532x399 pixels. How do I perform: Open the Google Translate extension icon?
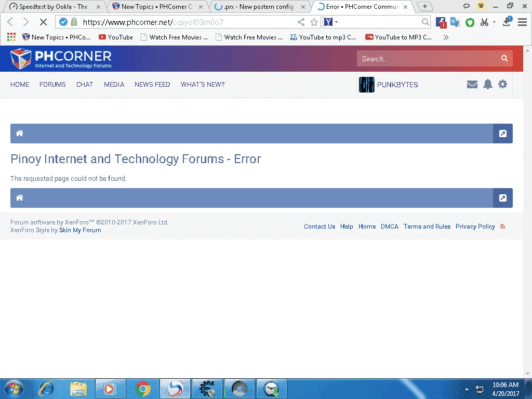(455, 22)
